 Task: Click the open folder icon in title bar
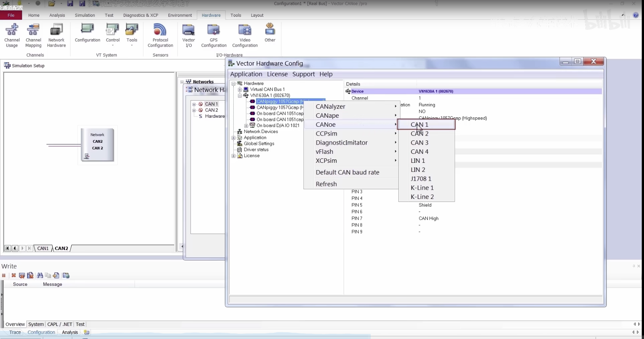click(52, 3)
